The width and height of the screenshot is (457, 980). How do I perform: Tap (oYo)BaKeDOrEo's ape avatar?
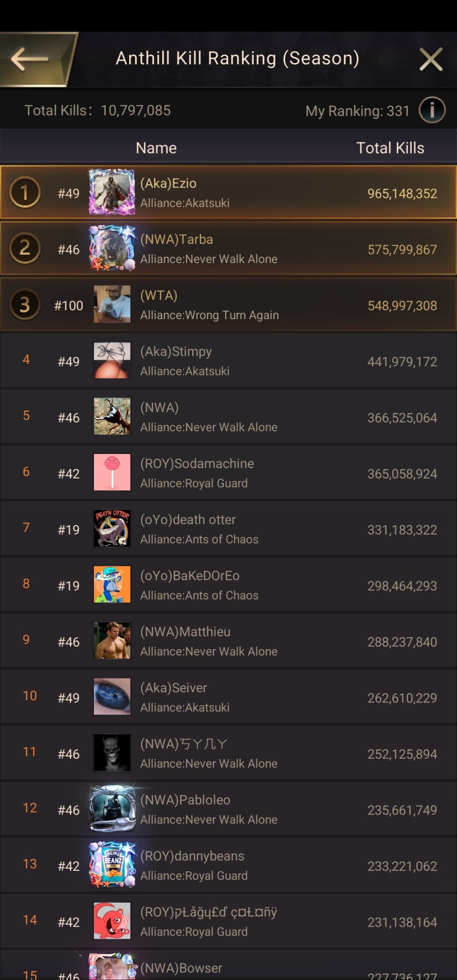(112, 585)
